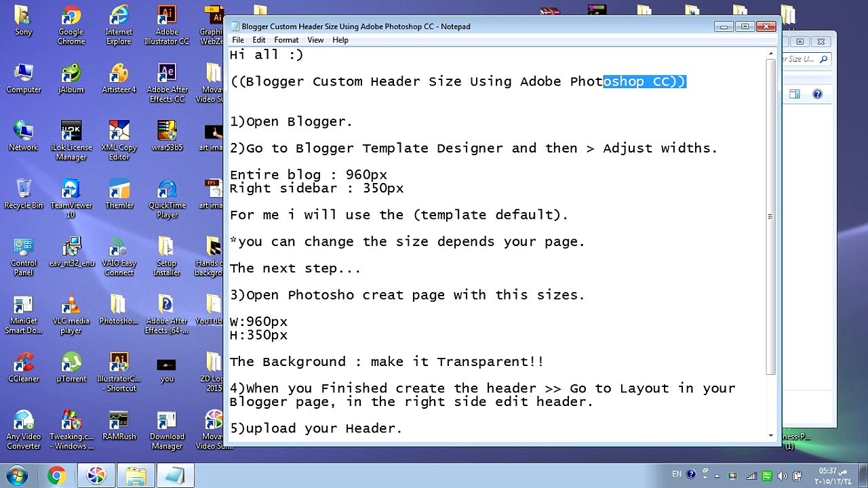Select the Recycle Bin icon
Image resolution: width=868 pixels, height=488 pixels.
click(x=23, y=195)
